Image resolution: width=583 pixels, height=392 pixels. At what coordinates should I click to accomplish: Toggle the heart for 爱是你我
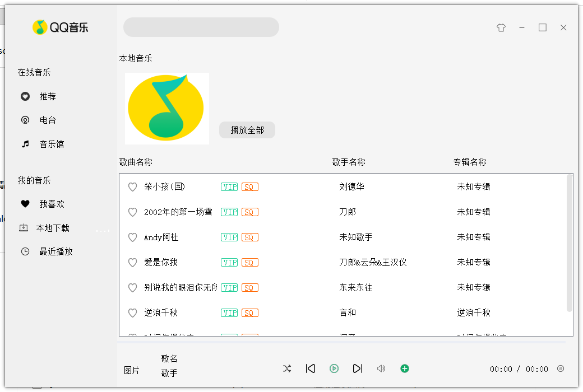point(132,263)
